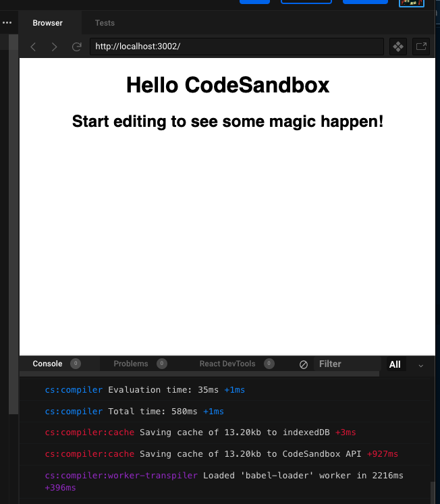
Task: Select the Loaded 'babel-loader' worker log line
Action: (225, 482)
